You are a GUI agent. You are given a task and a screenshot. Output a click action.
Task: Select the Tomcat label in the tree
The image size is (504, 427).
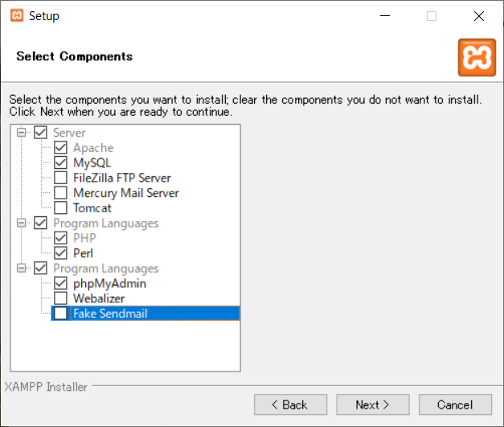tap(92, 208)
